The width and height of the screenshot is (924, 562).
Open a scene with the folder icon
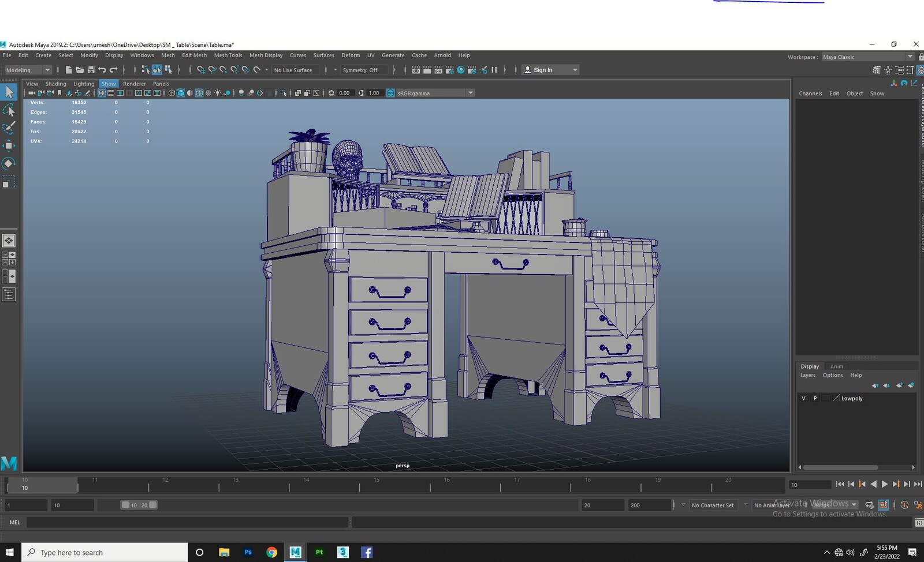[x=80, y=70]
